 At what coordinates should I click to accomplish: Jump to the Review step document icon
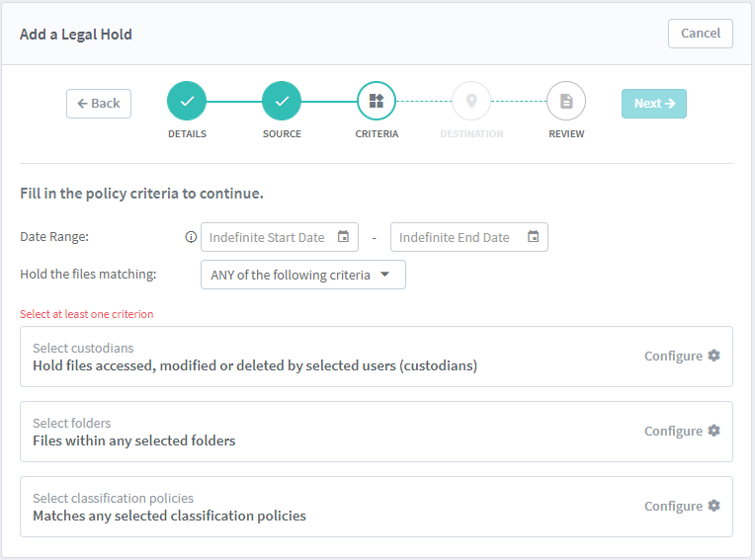566,101
